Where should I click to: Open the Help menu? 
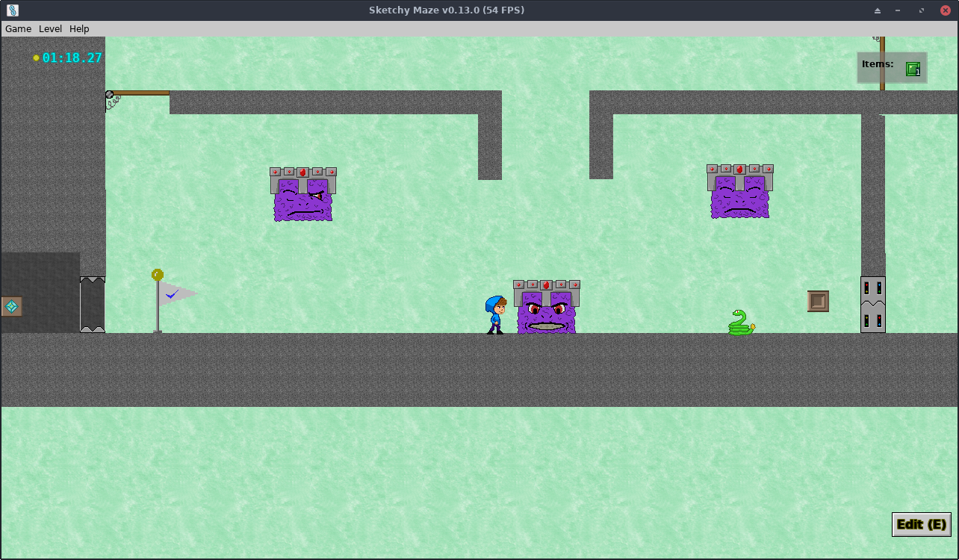79,29
